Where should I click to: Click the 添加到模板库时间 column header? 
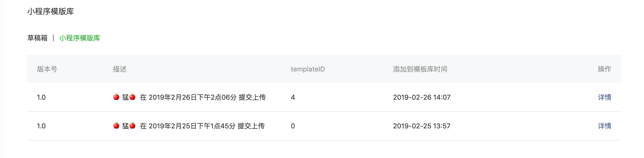click(x=420, y=69)
